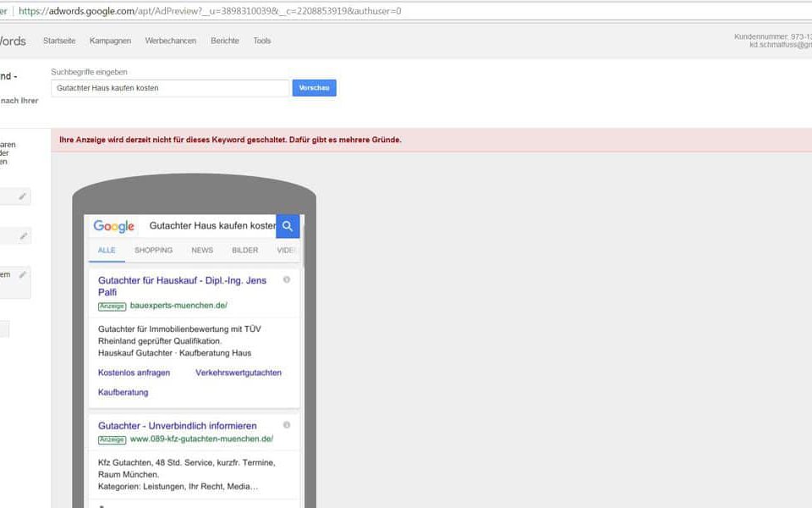
Task: Click the info icon beside Gutachter für Hauskauf ad
Action: coord(287,280)
